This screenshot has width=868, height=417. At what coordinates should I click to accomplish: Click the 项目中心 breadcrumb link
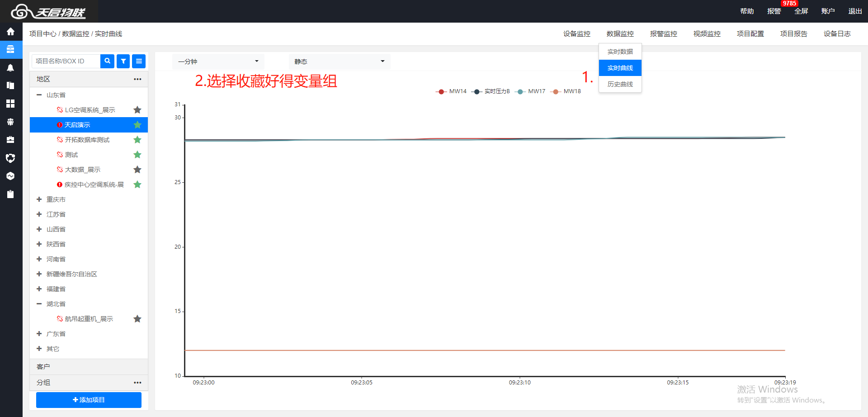pos(43,34)
